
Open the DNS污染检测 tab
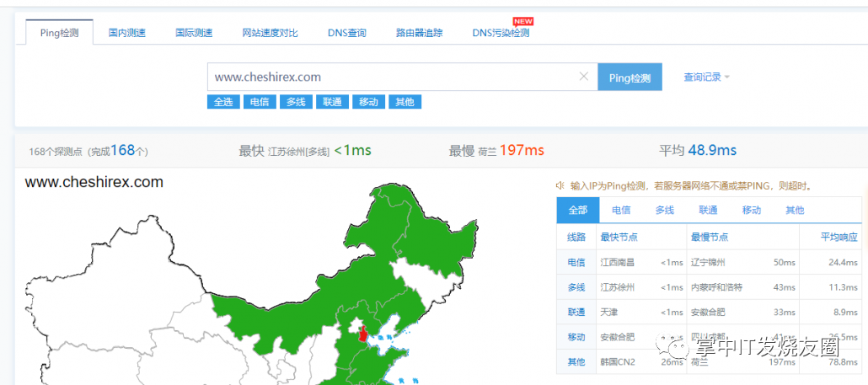click(501, 33)
